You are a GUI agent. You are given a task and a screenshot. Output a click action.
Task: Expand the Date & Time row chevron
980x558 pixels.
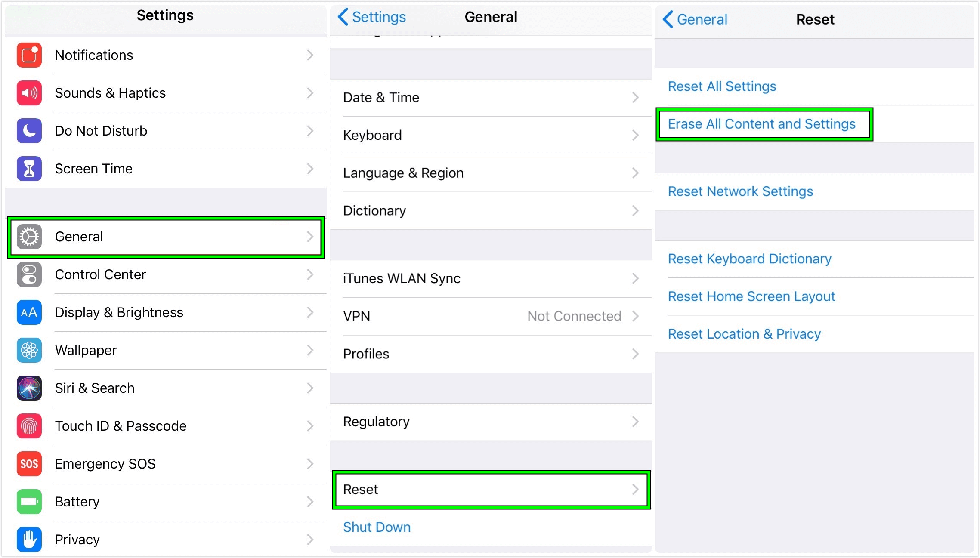click(636, 97)
